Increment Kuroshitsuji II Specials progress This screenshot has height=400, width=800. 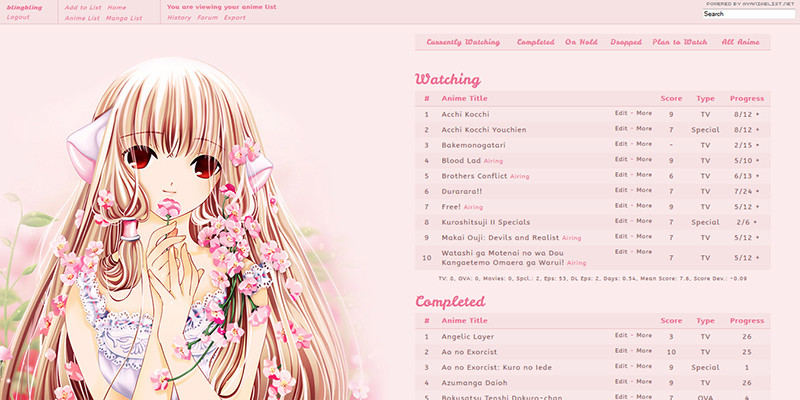coord(755,222)
